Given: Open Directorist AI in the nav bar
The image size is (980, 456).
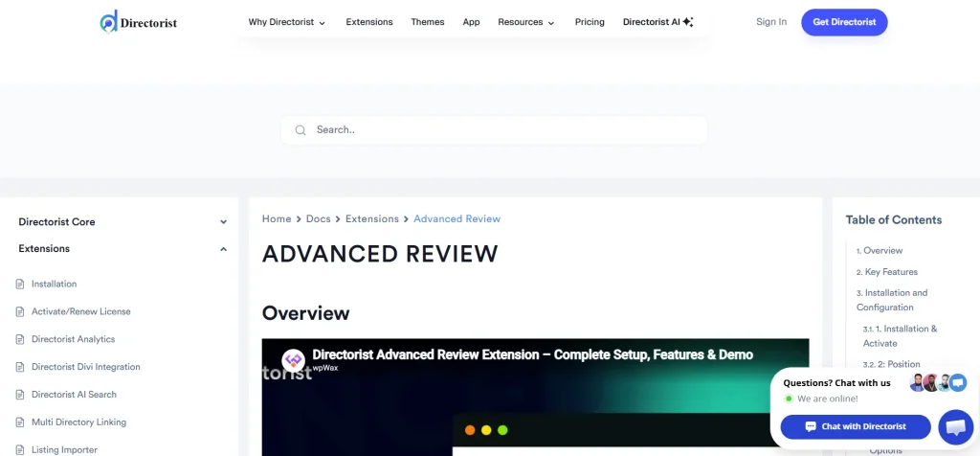Looking at the screenshot, I should (658, 22).
